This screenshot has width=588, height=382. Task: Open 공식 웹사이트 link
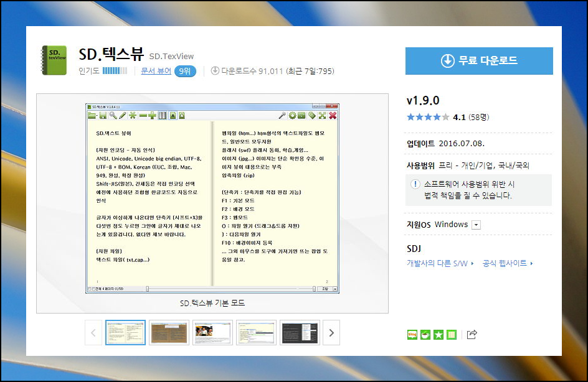click(x=508, y=263)
